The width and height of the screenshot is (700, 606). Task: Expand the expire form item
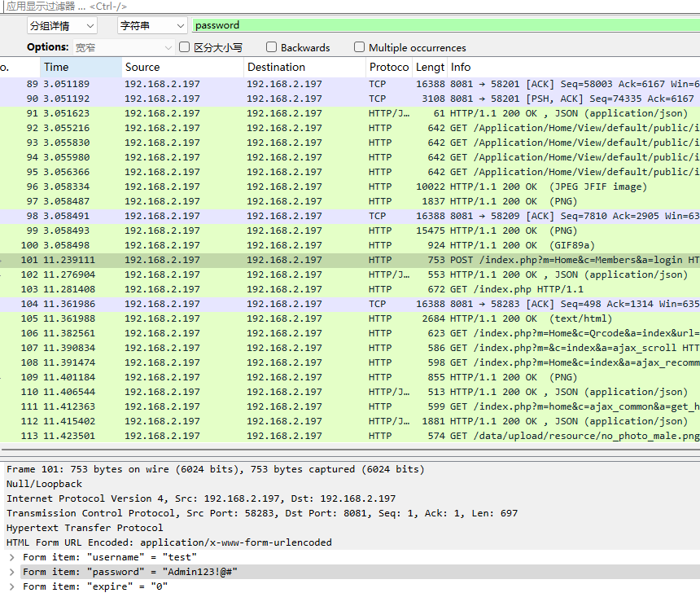[x=12, y=586]
